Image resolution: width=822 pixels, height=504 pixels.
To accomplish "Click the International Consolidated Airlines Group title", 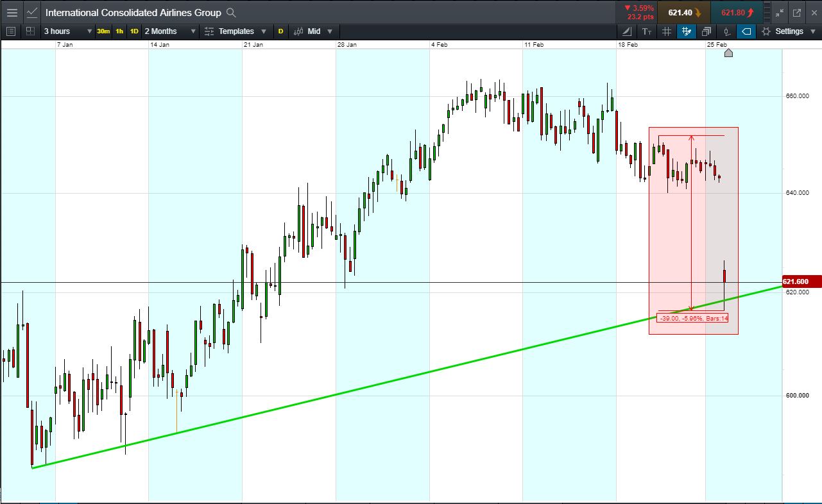I will coord(133,12).
